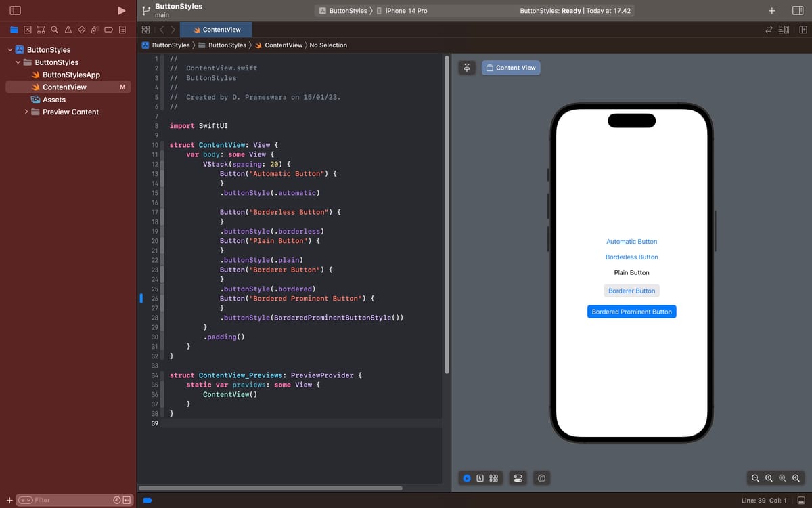Screen dimensions: 812x508
Task: Toggle recent files filter clock icon
Action: coord(116,500)
